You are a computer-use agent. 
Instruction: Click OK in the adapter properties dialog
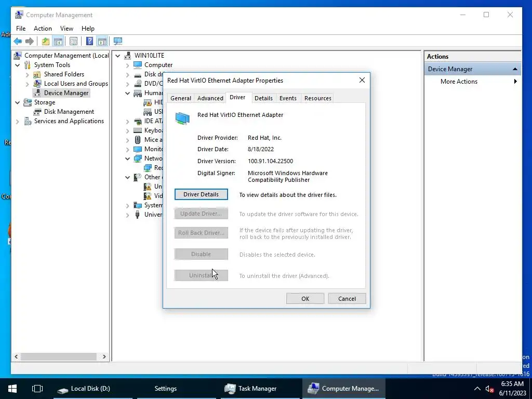point(305,299)
